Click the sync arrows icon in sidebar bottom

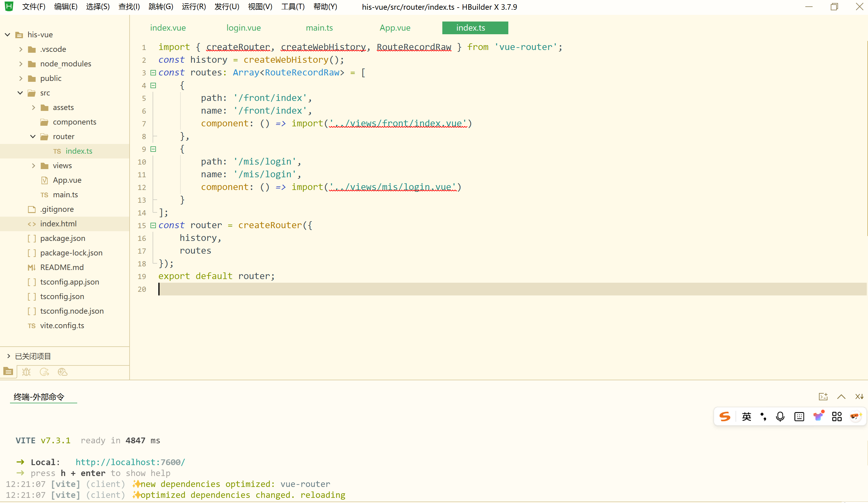[45, 372]
